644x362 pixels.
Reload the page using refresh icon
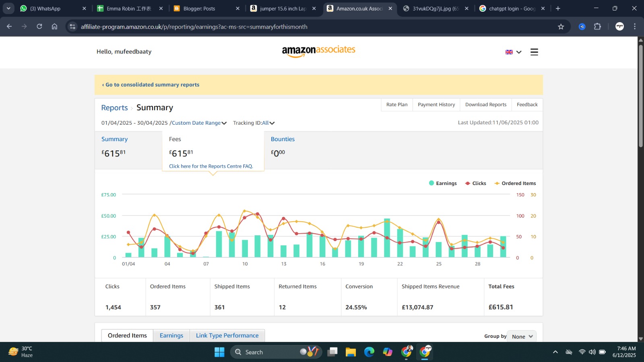39,27
